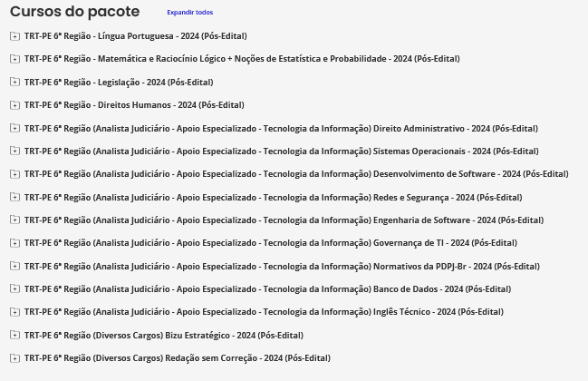Select the Direitos Humanos - 2024 course title

[x=134, y=105]
